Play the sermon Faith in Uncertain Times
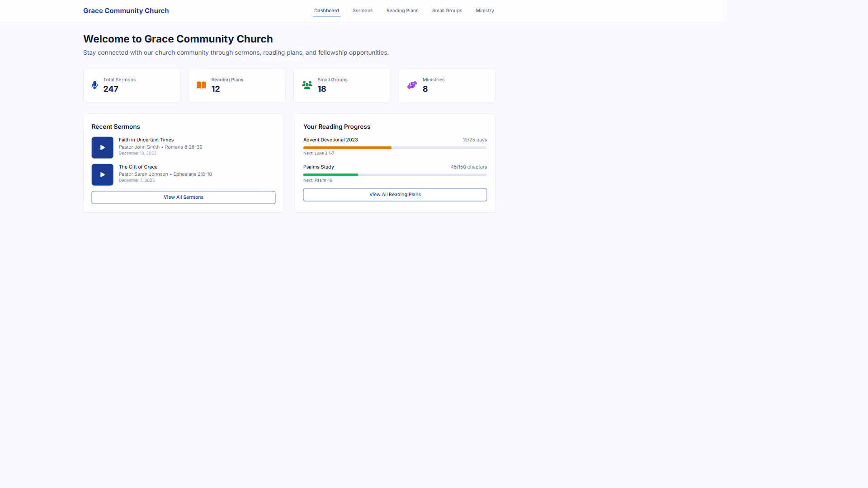The image size is (868, 488). pyautogui.click(x=102, y=147)
